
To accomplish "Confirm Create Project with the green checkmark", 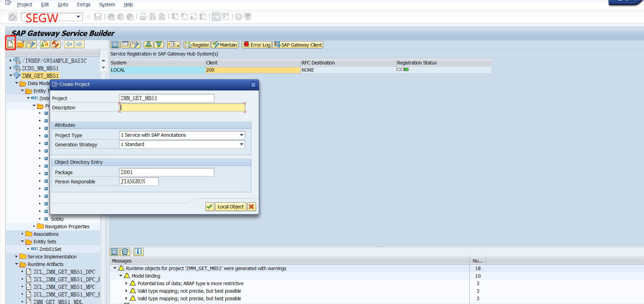I will pos(210,207).
